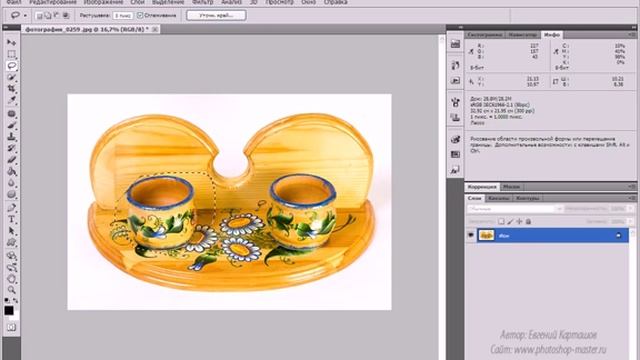Select the 3D Rotate tool
The width and height of the screenshot is (640, 360).
pos(11,256)
